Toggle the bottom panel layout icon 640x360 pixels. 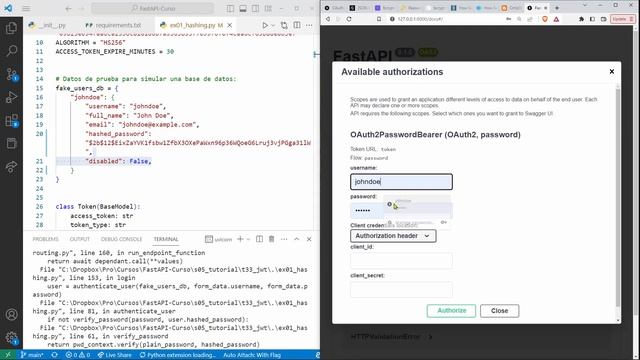click(243, 8)
